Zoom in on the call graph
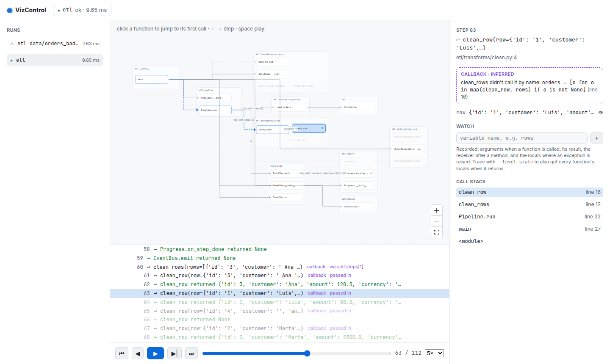Viewport: 610px width, 364px height. coord(437,210)
